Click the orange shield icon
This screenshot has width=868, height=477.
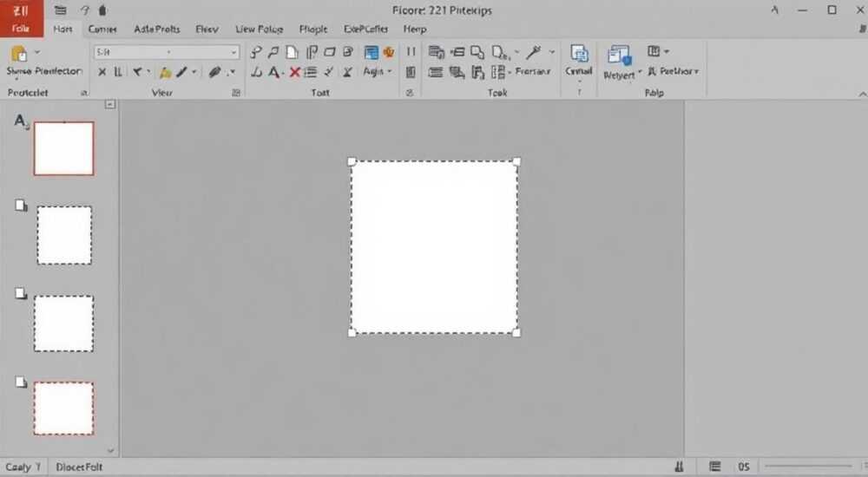(x=389, y=52)
